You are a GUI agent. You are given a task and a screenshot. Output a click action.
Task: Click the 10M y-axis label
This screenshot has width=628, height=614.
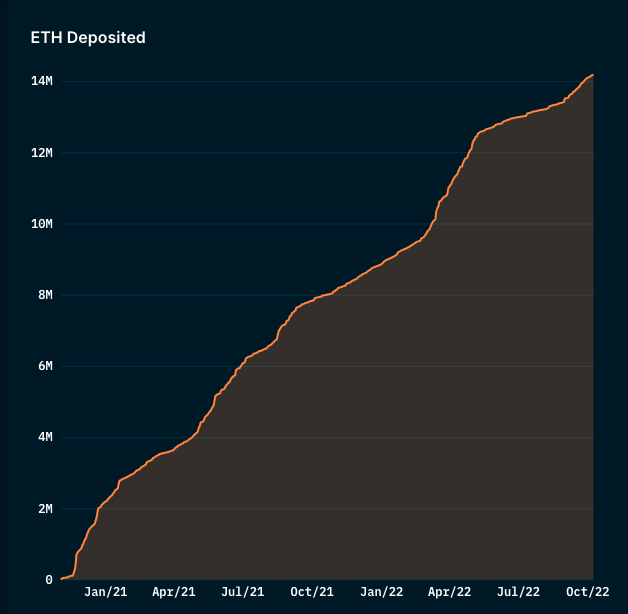(41, 224)
